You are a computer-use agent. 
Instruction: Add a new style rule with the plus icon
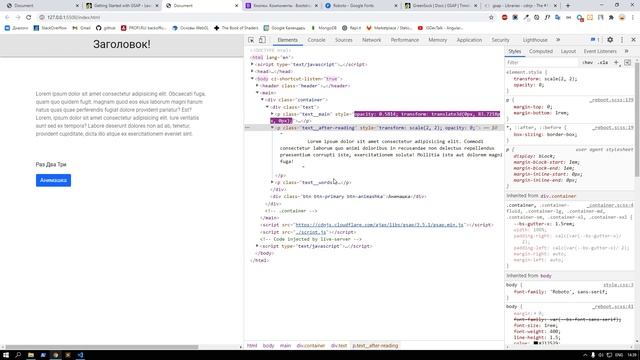[616, 62]
